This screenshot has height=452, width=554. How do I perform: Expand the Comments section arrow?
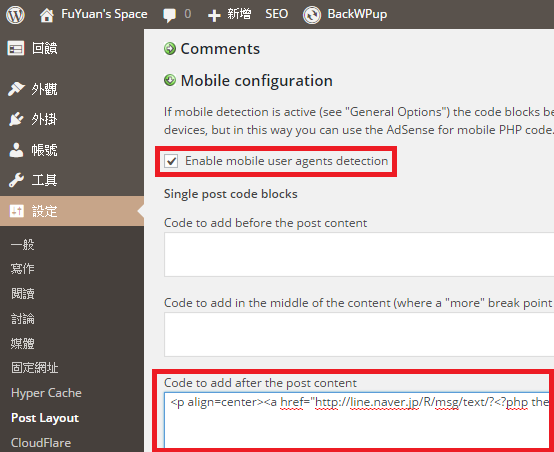pyautogui.click(x=170, y=48)
